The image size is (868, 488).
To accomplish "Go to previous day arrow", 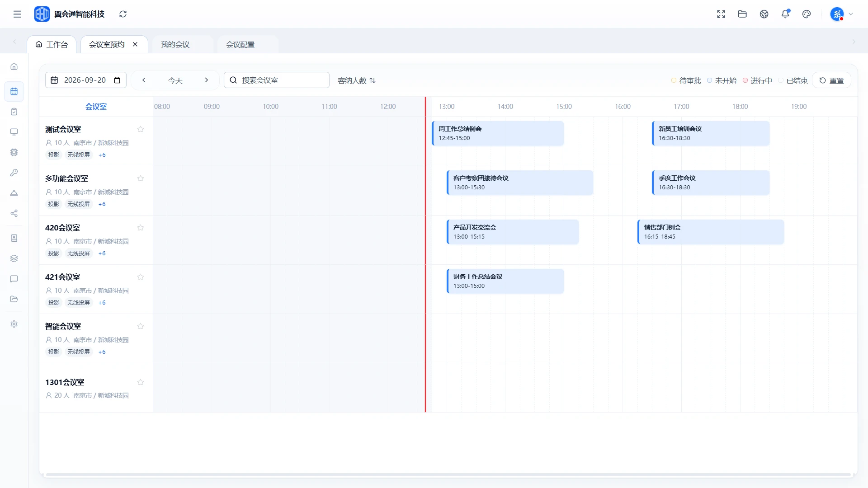I will tap(144, 80).
